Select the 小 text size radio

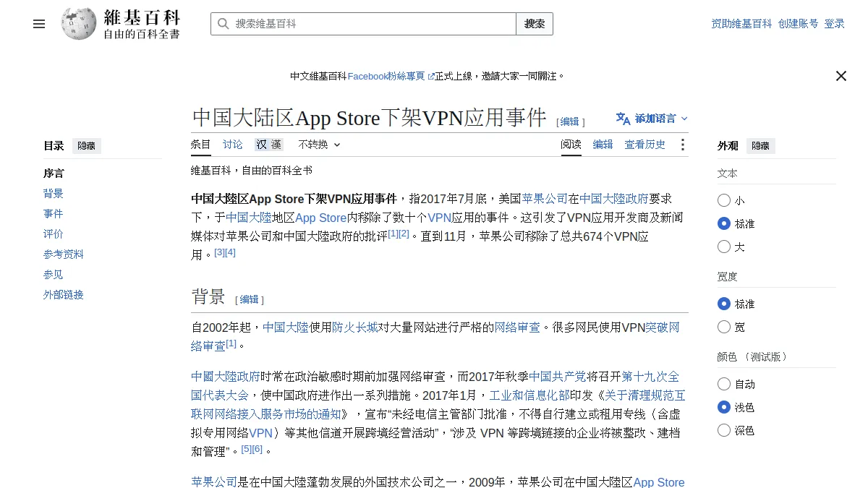724,200
